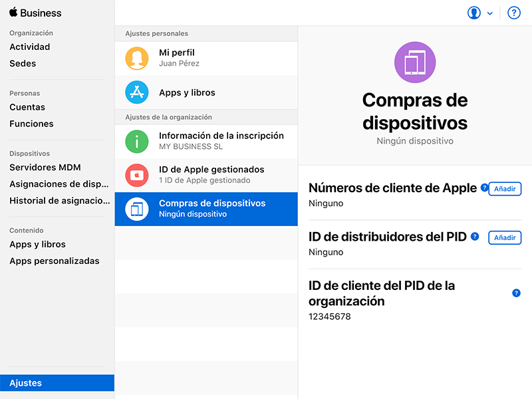
Task: Show help for ID de cliente del PID de la organización
Action: (516, 293)
